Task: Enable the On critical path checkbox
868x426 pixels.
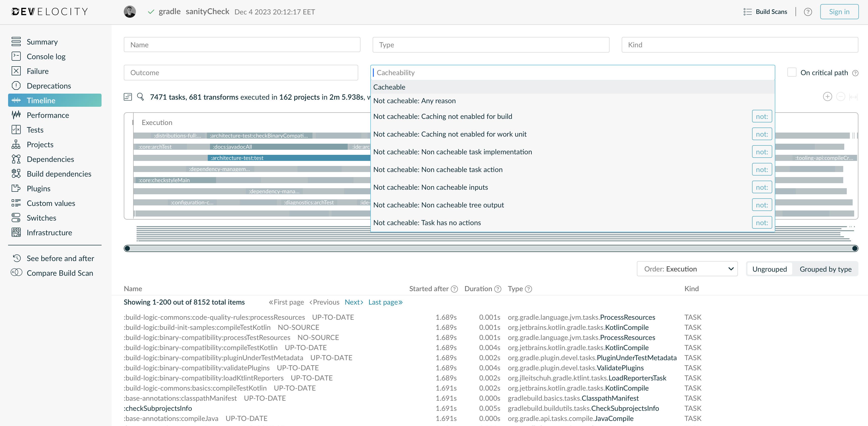Action: (791, 73)
